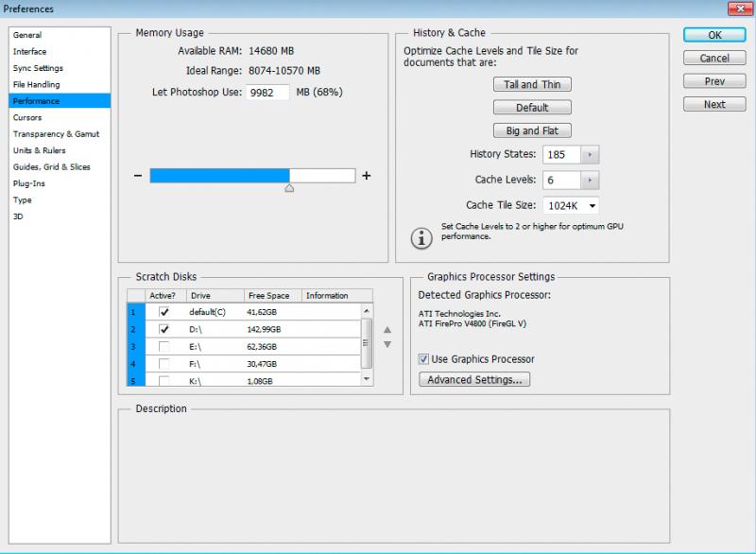Select the Performance category

point(60,101)
